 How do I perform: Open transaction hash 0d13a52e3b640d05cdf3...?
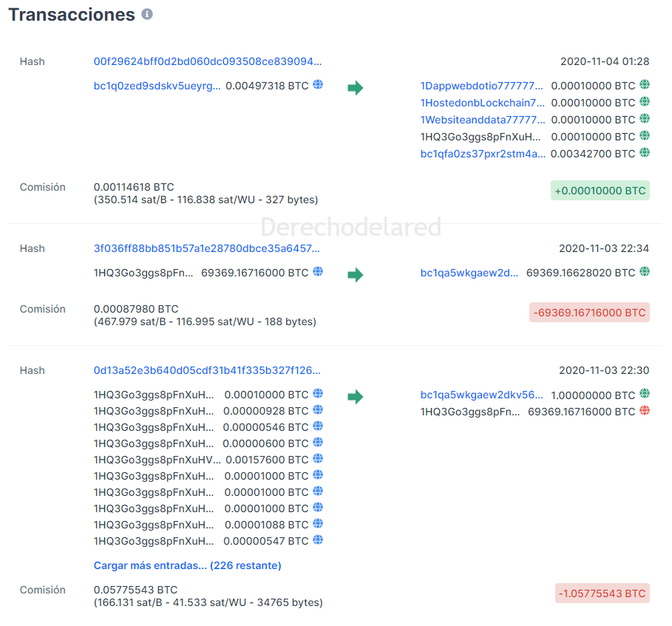pos(207,370)
